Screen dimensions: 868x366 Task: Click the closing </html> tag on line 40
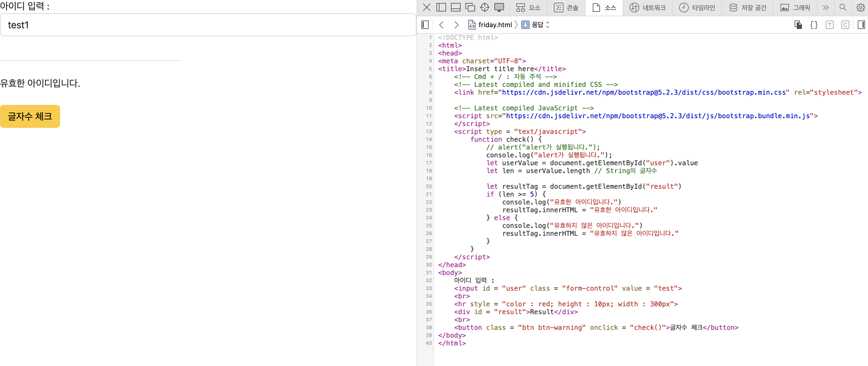point(452,343)
